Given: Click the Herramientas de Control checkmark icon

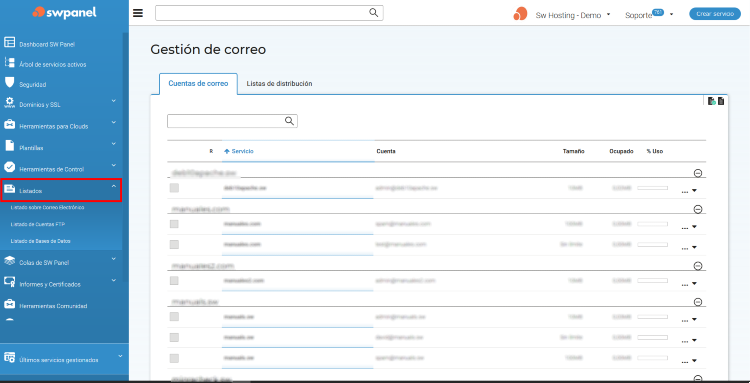Looking at the screenshot, I should [x=10, y=167].
